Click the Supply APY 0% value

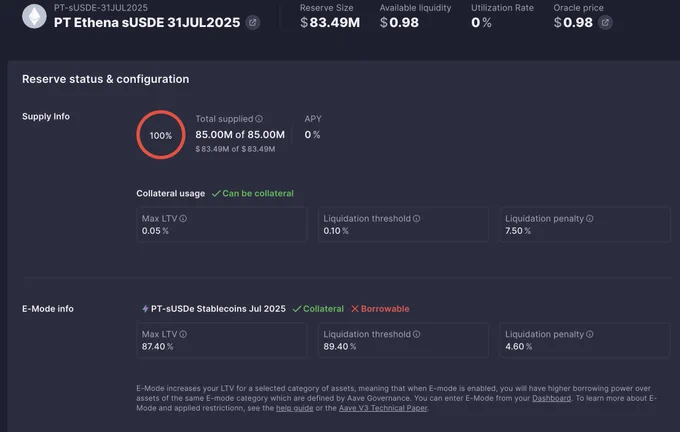[312, 135]
